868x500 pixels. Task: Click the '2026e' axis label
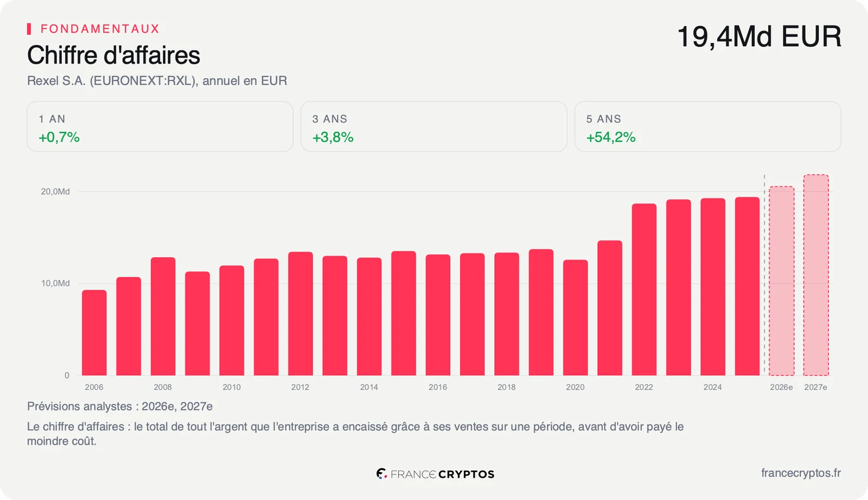[782, 387]
